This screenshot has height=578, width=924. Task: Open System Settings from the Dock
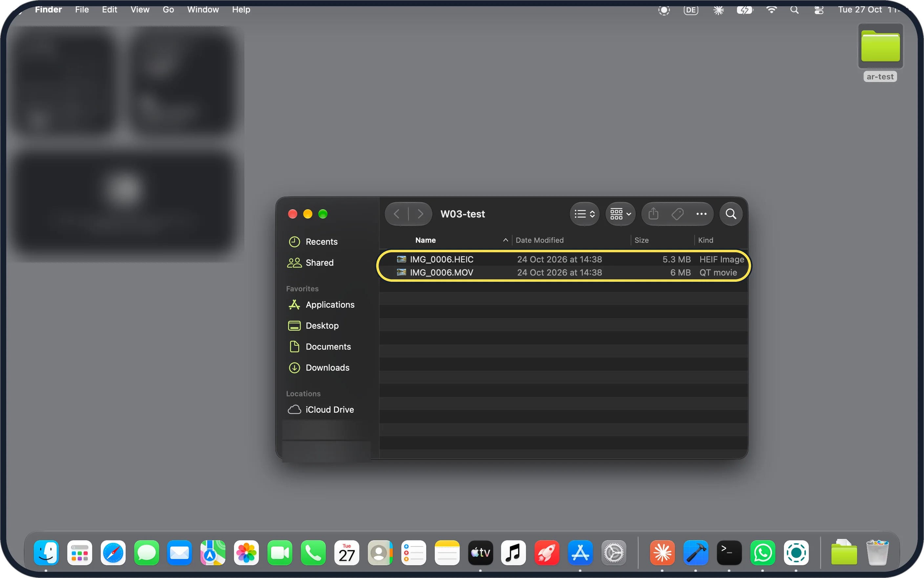tap(614, 553)
